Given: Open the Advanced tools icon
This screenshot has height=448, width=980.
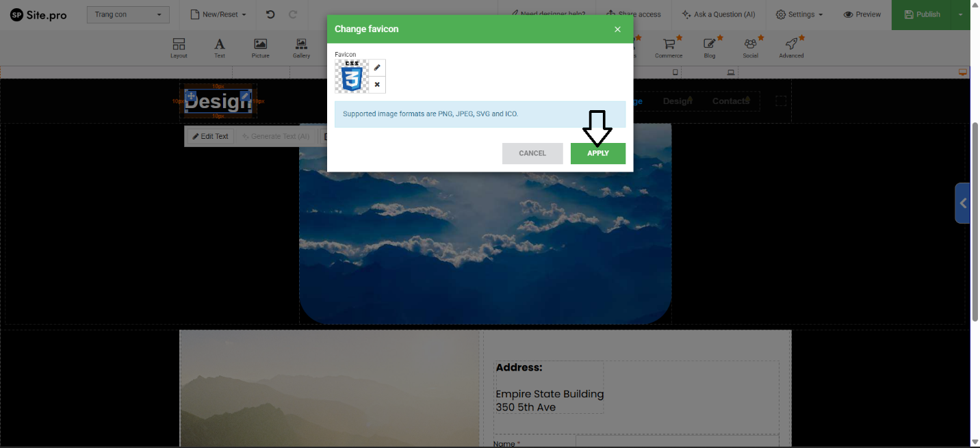Looking at the screenshot, I should coord(791,48).
